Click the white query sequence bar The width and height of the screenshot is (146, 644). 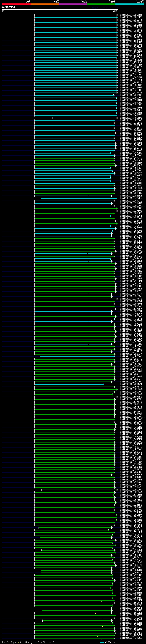pos(60,10)
